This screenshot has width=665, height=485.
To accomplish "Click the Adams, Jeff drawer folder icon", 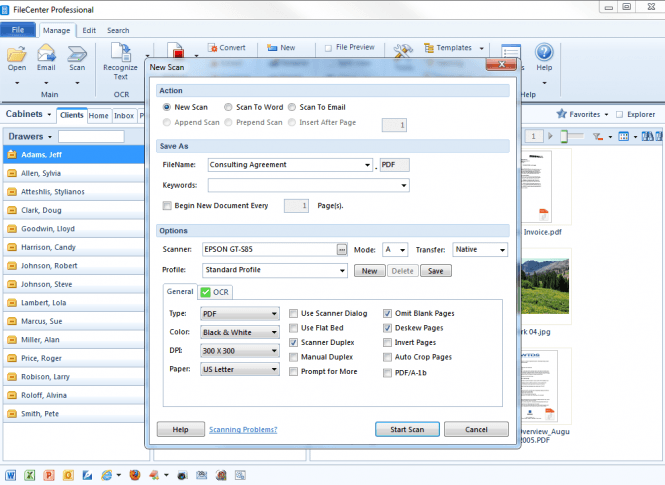I will tap(12, 154).
